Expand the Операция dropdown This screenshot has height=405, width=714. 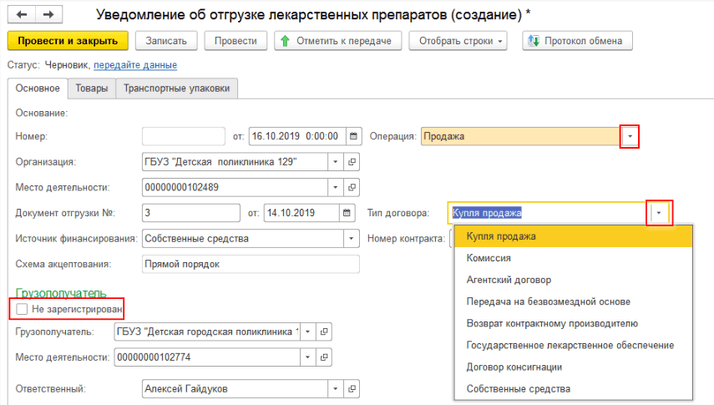[x=629, y=136]
